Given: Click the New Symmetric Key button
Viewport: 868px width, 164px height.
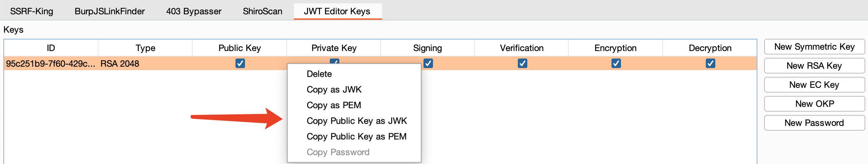Looking at the screenshot, I should [x=814, y=47].
